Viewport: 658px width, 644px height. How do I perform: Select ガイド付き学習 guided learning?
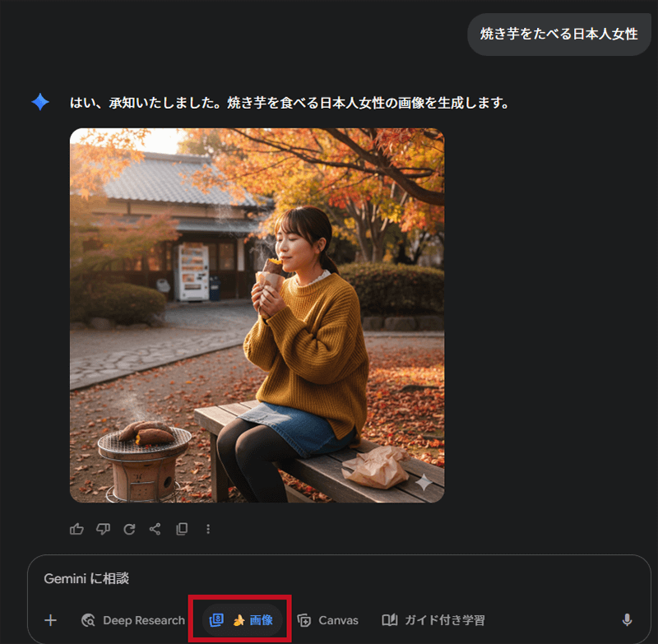pyautogui.click(x=433, y=620)
